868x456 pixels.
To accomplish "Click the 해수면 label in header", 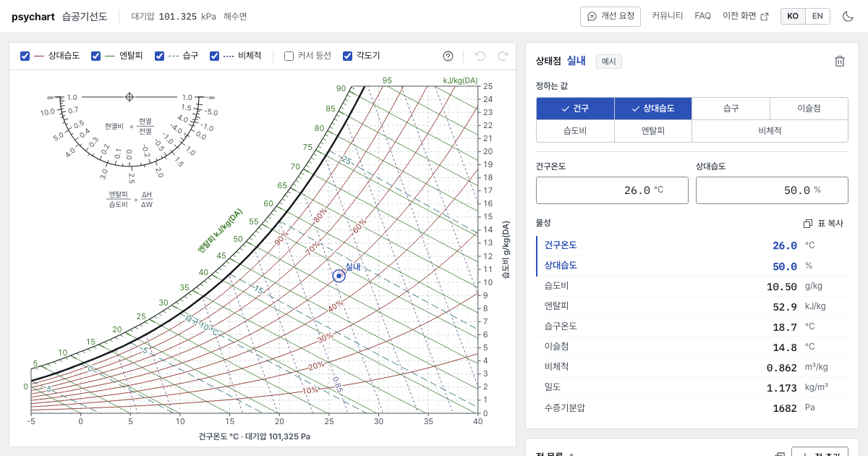I will click(x=235, y=16).
